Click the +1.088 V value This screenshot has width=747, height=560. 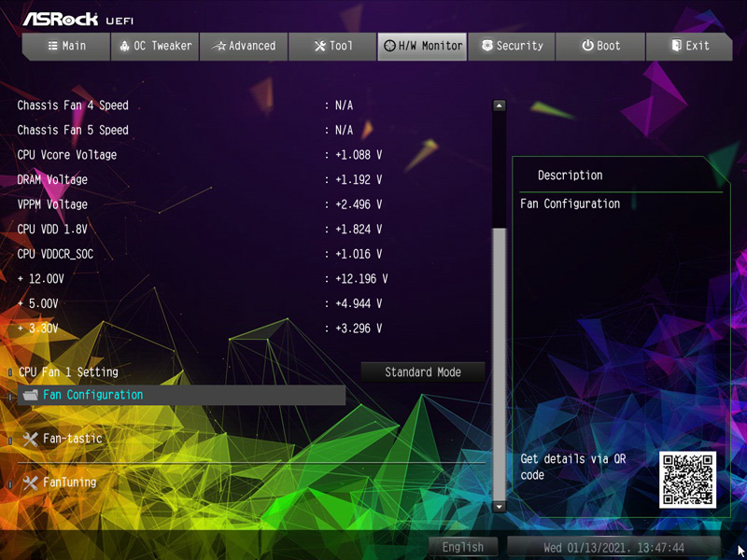(359, 155)
